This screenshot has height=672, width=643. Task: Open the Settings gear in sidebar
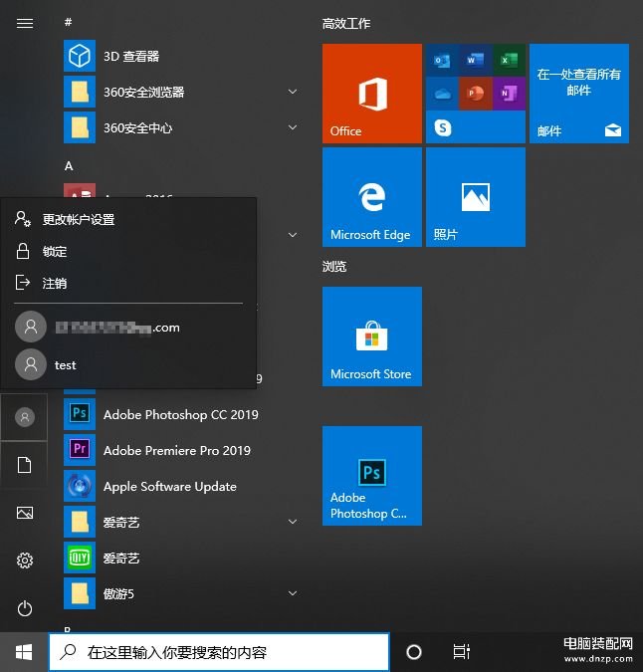point(25,560)
